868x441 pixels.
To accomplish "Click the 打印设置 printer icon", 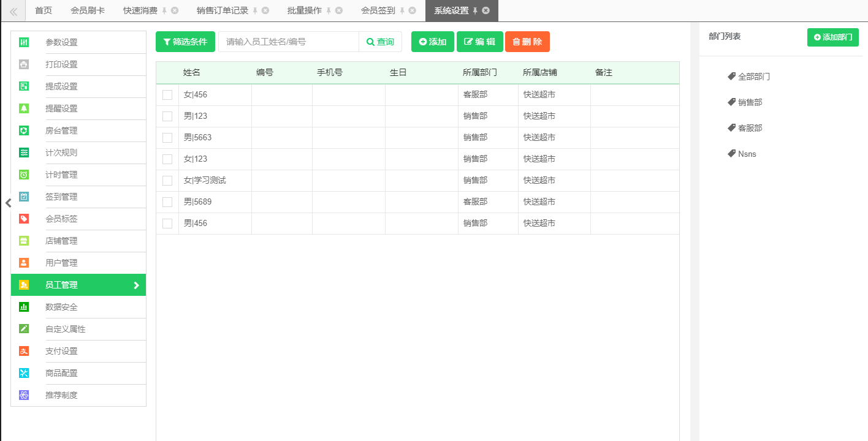I will 24,64.
